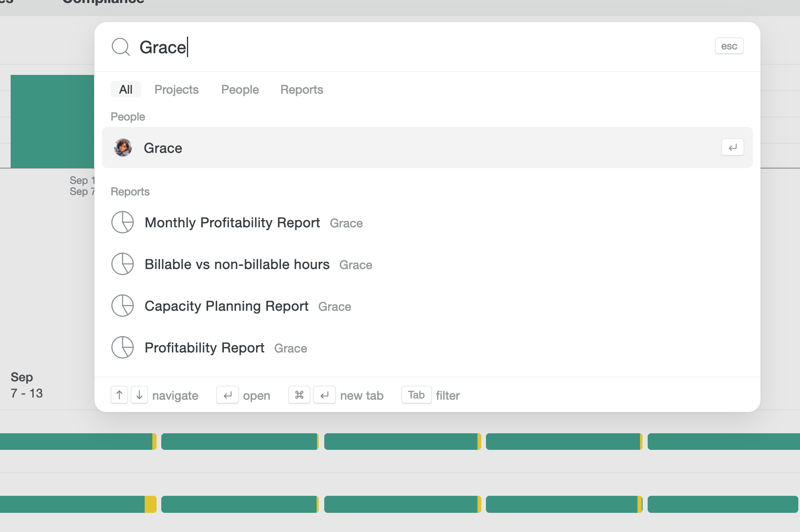Click the Monthly Profitability Report pie icon
This screenshot has width=800, height=532.
click(123, 222)
